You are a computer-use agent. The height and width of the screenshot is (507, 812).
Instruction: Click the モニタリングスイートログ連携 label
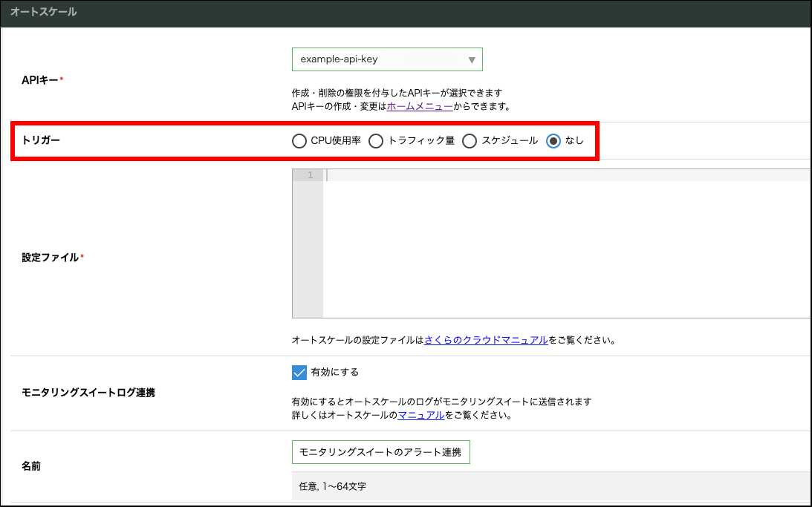tap(88, 393)
